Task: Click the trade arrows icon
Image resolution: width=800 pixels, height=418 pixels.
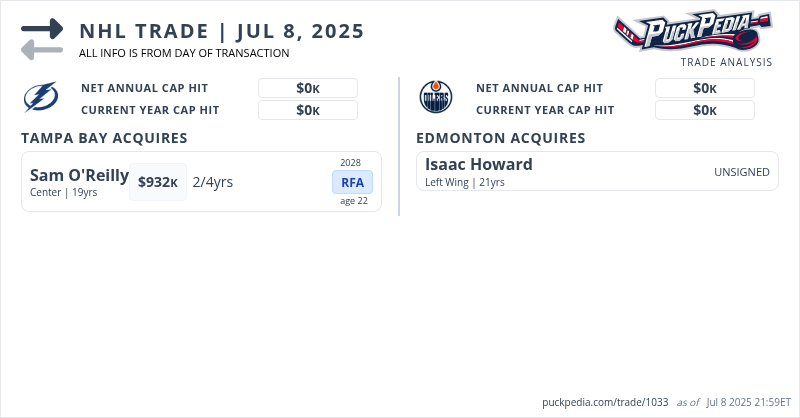Action: pyautogui.click(x=42, y=39)
